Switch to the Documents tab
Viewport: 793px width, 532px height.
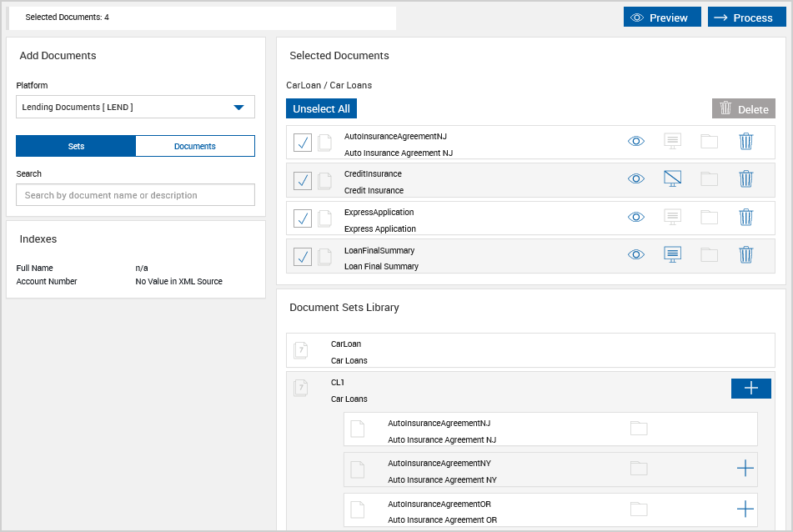click(x=195, y=146)
